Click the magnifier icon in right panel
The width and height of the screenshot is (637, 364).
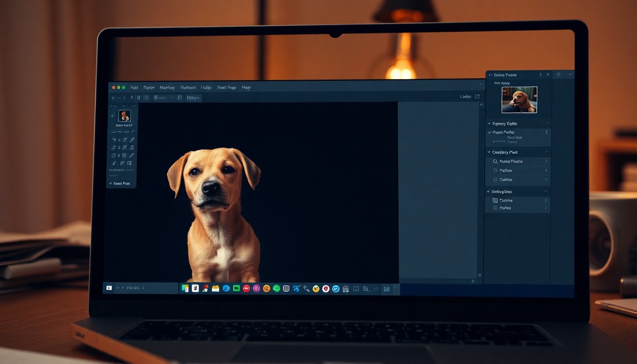tap(495, 162)
